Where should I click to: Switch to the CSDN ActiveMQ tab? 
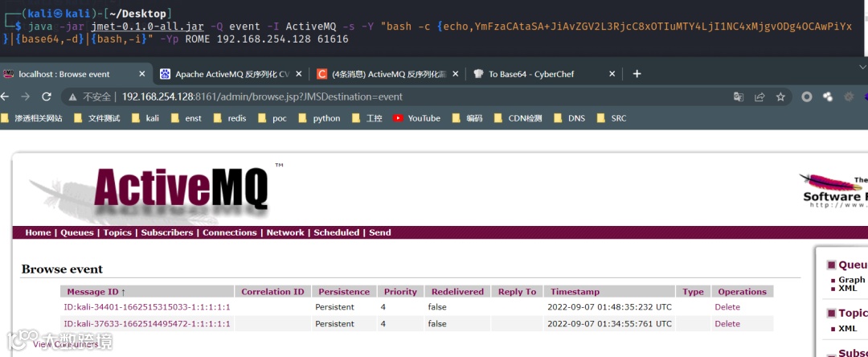tap(389, 74)
